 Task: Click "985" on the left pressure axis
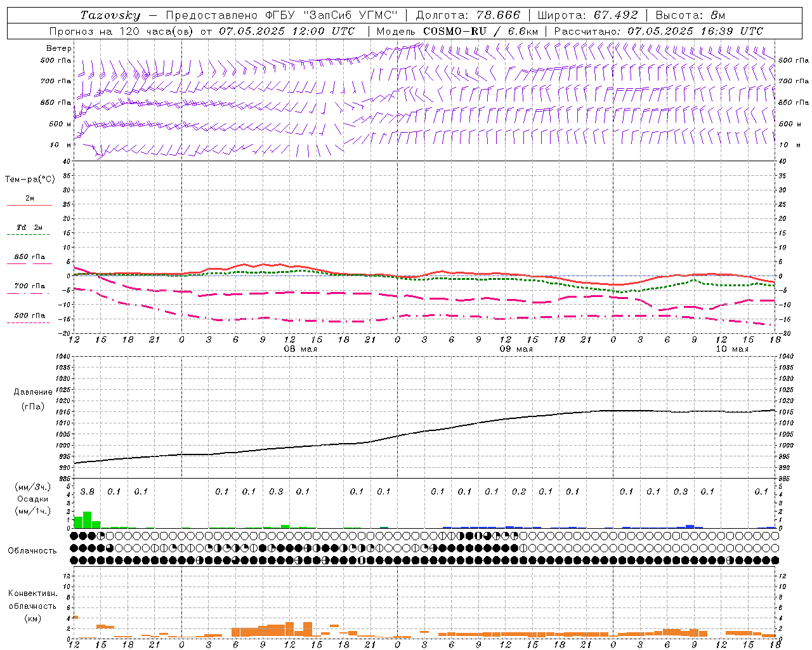(x=65, y=479)
